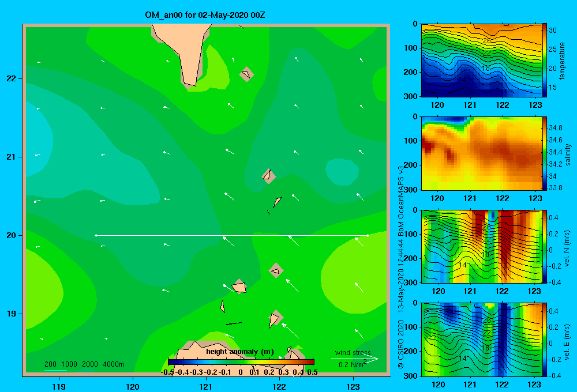
Task: Open the vel. N depth section panel
Action: [x=482, y=246]
